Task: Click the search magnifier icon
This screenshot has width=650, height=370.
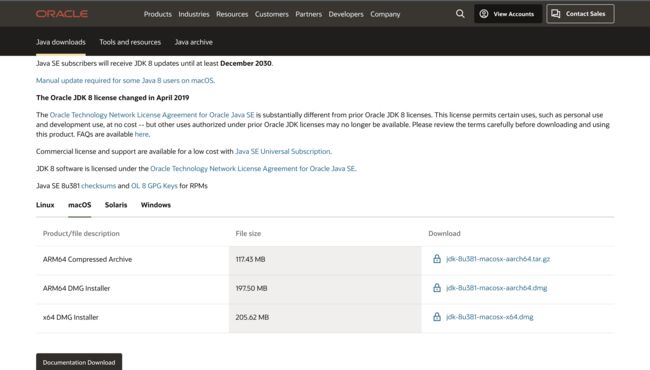Action: click(460, 14)
